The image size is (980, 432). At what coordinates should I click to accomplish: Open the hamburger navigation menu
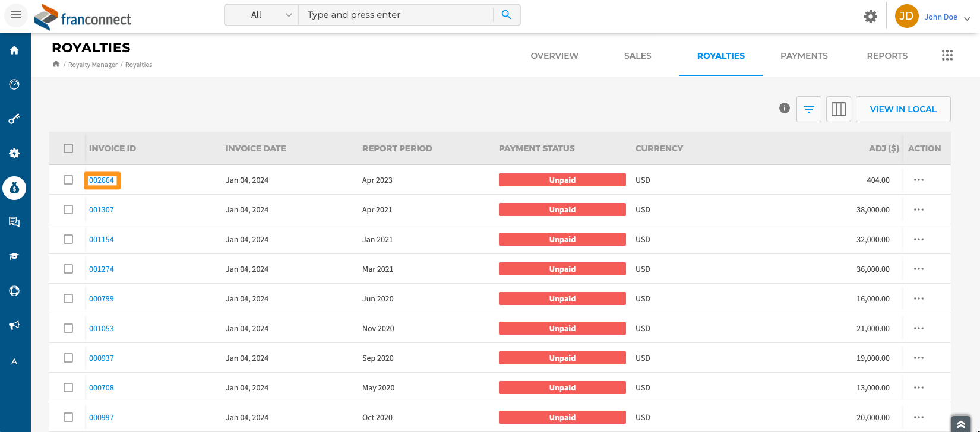[16, 15]
